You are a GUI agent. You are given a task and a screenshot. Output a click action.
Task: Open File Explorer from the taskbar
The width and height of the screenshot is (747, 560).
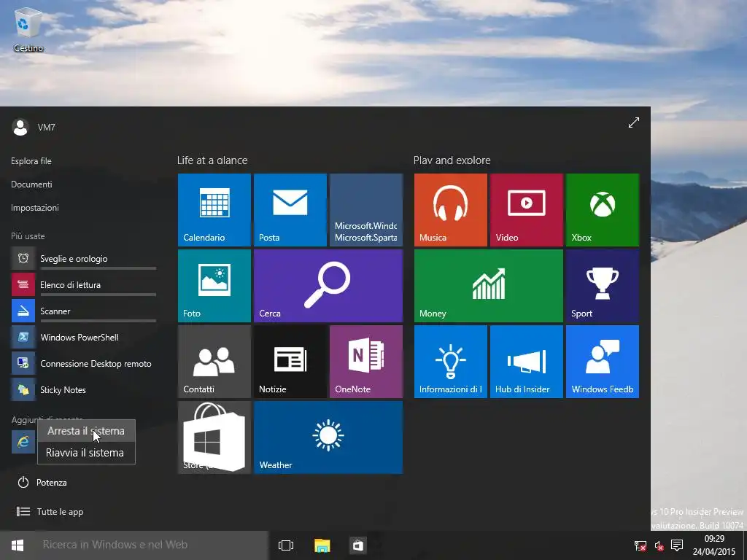322,545
